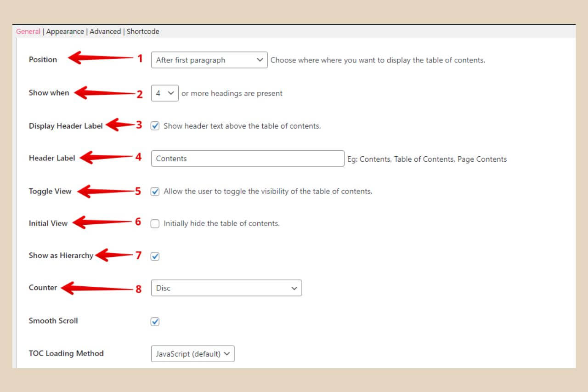Switch to the Appearance tab
The width and height of the screenshot is (588, 392).
(x=65, y=31)
